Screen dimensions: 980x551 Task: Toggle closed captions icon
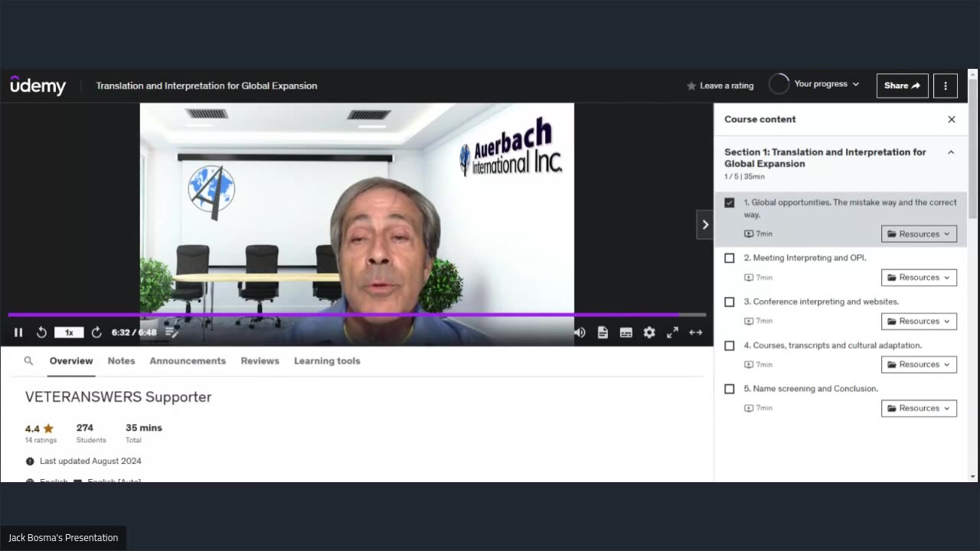click(626, 332)
